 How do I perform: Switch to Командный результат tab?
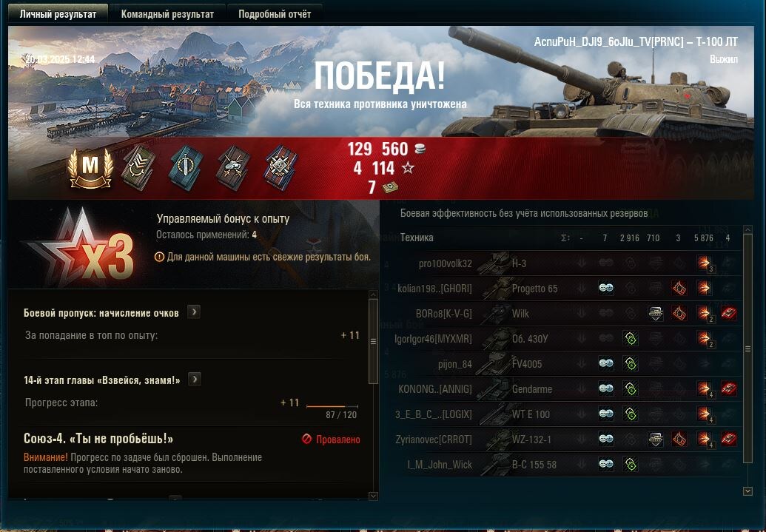point(167,14)
